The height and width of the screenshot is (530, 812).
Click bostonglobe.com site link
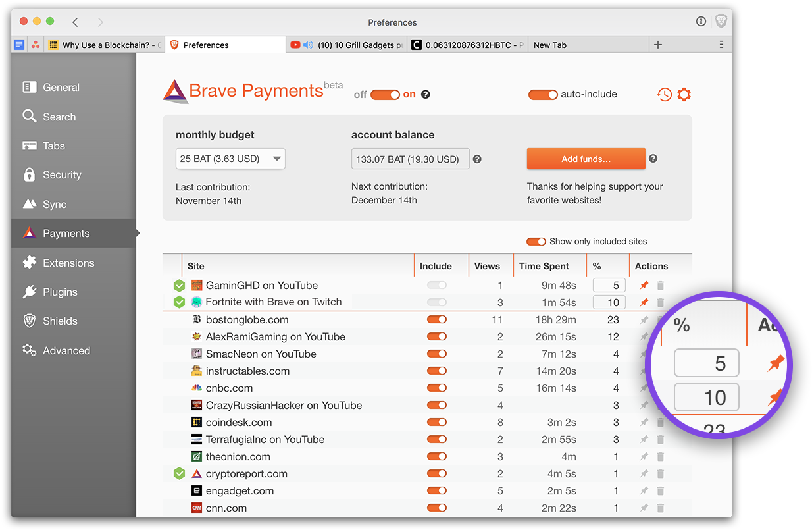247,319
